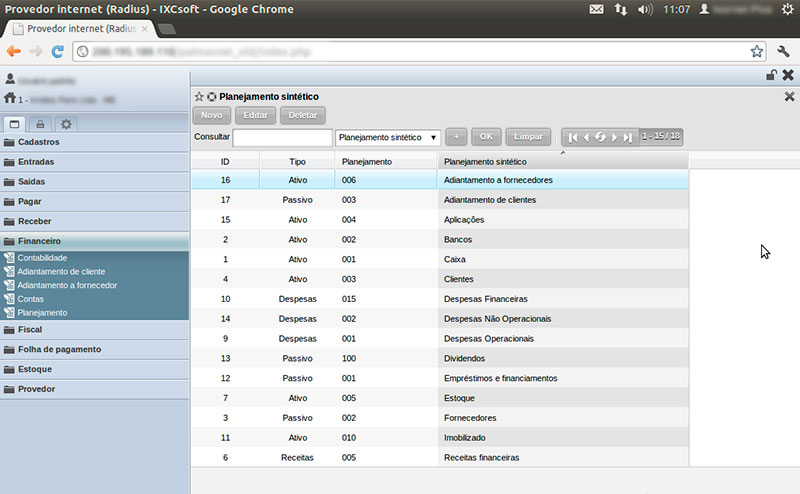Focus the Consultar search field

(x=283, y=137)
